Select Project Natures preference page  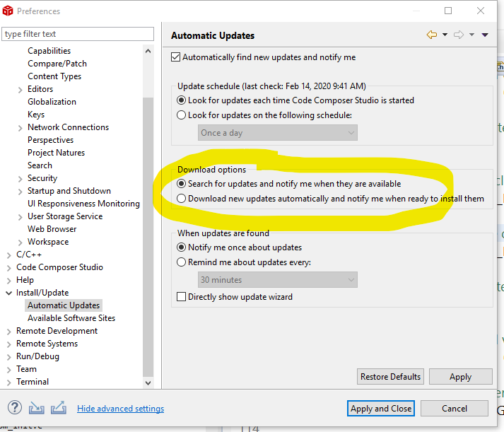(57, 153)
